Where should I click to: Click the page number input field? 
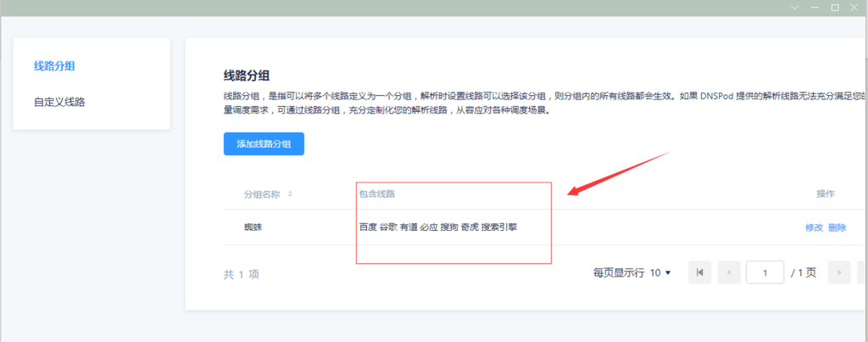(765, 272)
